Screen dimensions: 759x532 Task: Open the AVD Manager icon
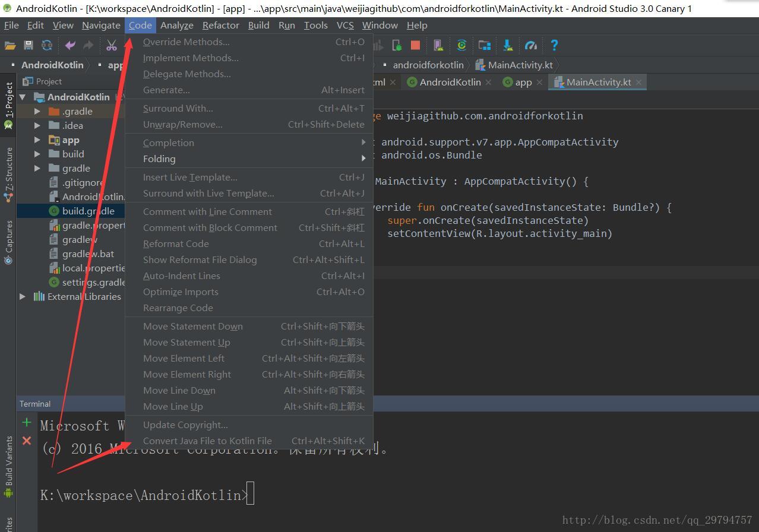(x=438, y=45)
